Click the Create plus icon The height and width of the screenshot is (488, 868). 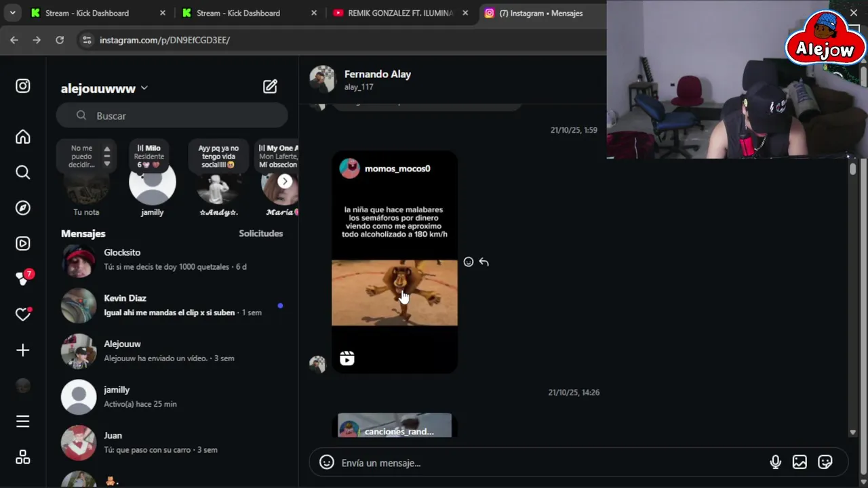(x=23, y=350)
